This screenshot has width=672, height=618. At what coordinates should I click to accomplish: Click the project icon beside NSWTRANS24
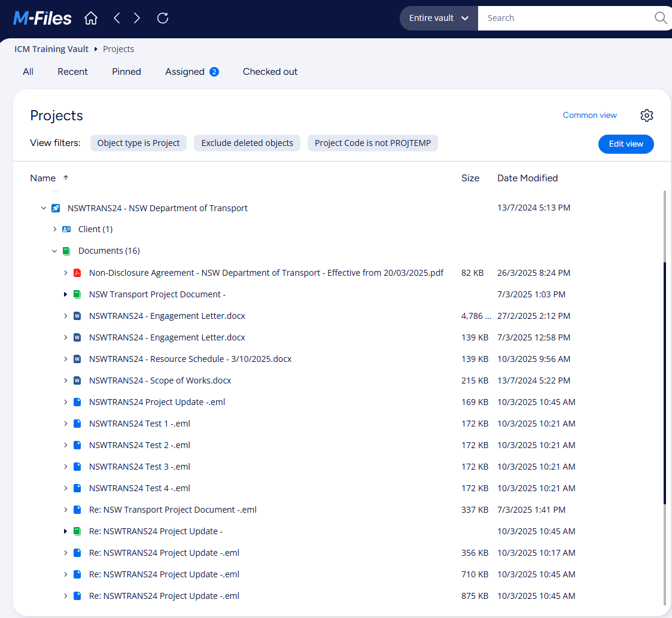coord(55,208)
